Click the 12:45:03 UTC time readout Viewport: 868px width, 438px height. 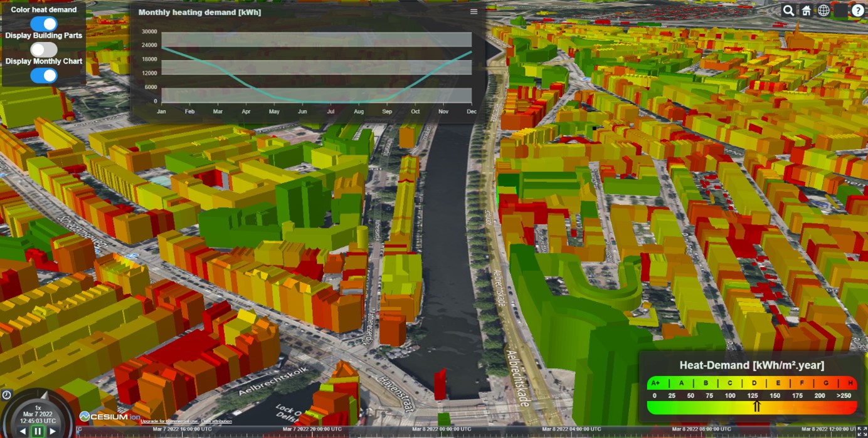point(38,421)
